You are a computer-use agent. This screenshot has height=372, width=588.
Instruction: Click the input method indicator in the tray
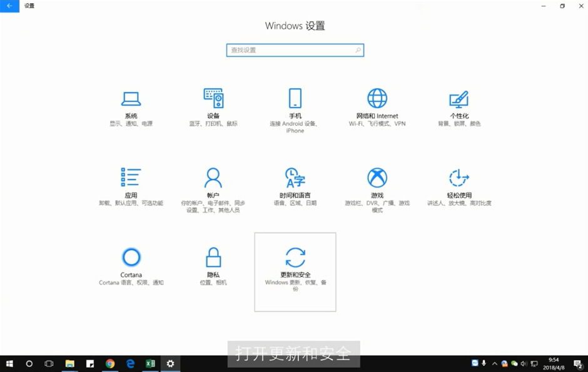[475, 363]
